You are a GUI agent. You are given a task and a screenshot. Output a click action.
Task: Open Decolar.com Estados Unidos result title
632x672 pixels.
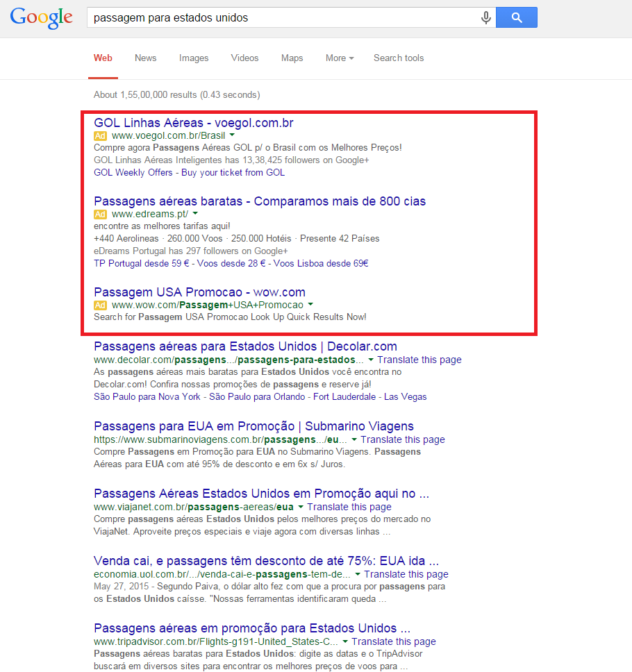[245, 346]
